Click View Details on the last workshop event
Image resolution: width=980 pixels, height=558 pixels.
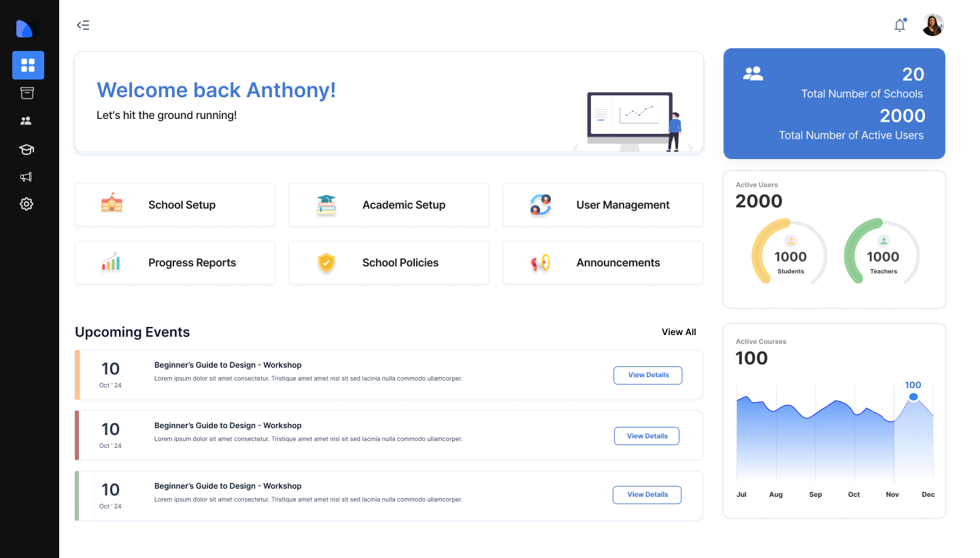pyautogui.click(x=647, y=495)
